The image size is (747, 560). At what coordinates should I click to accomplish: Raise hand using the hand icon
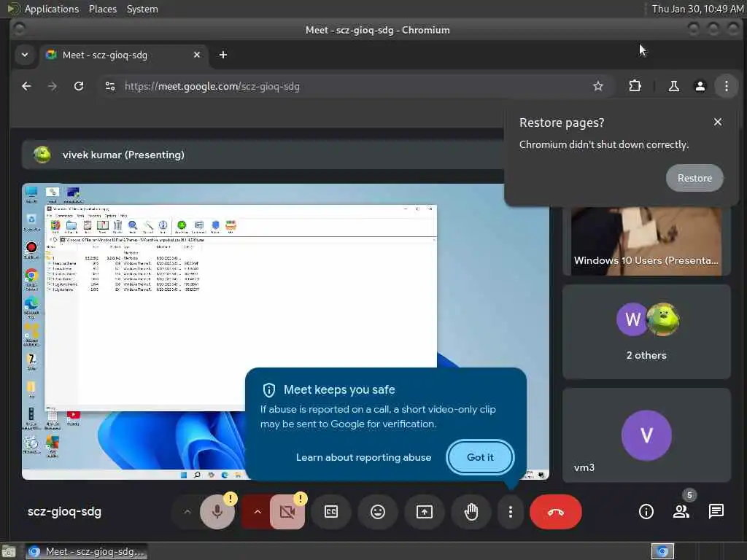[x=471, y=512]
